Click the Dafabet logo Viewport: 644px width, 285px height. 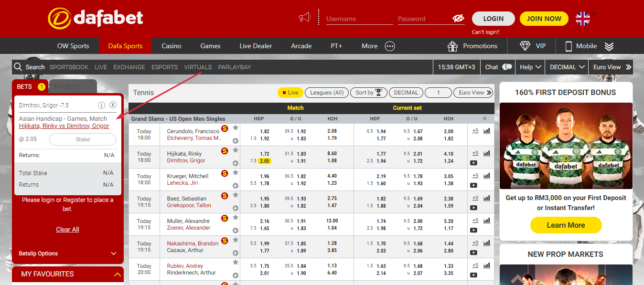pyautogui.click(x=96, y=18)
